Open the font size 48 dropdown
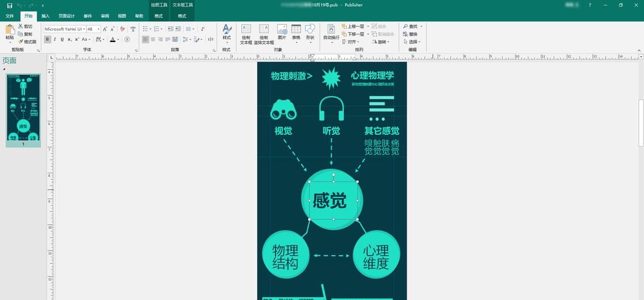This screenshot has width=644, height=300. click(x=98, y=29)
